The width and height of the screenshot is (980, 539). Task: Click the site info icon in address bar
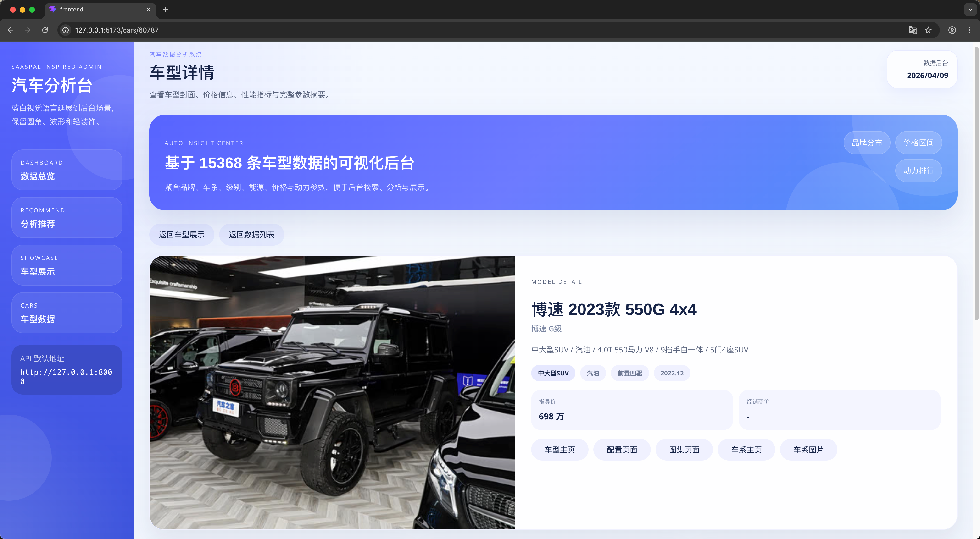click(65, 30)
